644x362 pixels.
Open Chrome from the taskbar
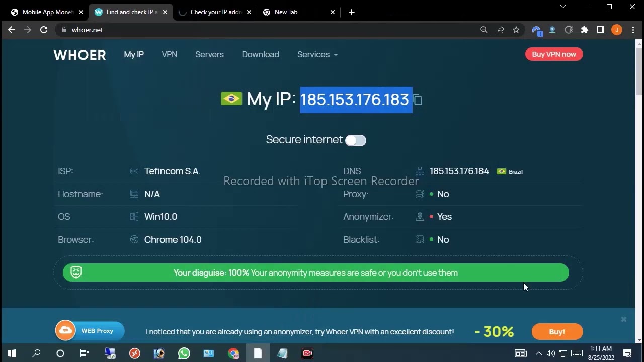pyautogui.click(x=233, y=353)
